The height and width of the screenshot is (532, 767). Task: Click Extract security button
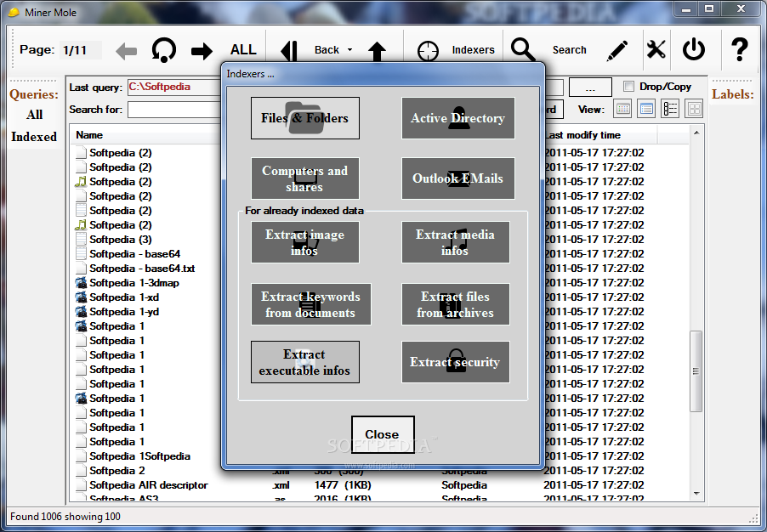(x=456, y=362)
